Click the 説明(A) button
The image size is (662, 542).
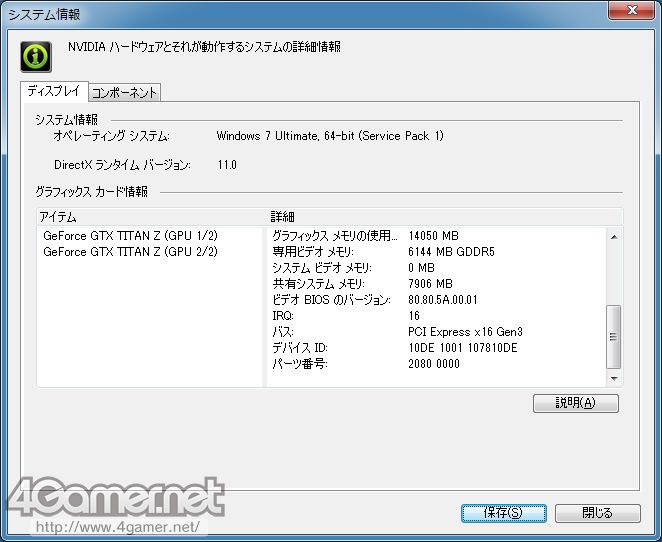(x=575, y=403)
